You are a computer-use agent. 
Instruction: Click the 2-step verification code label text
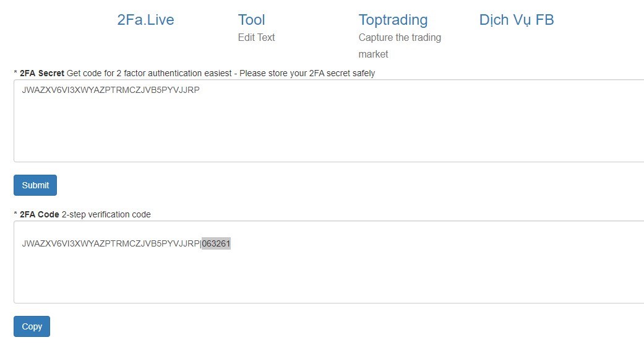click(x=106, y=214)
